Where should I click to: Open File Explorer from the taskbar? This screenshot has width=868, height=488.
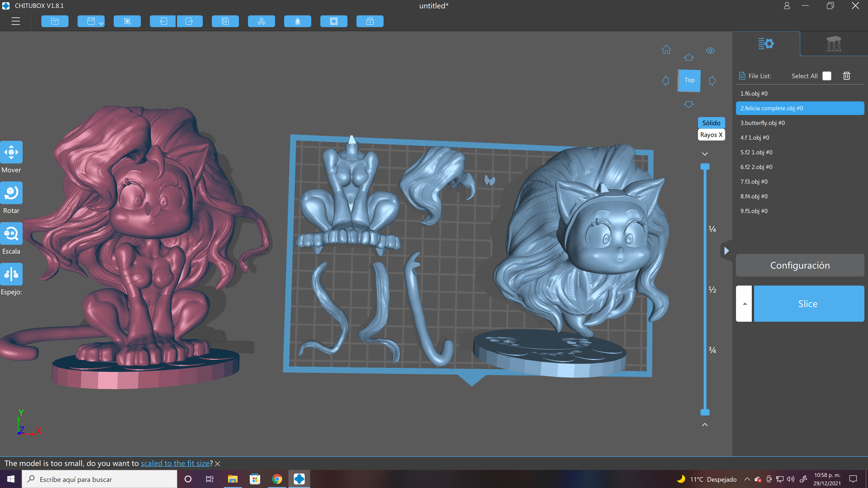pyautogui.click(x=233, y=479)
